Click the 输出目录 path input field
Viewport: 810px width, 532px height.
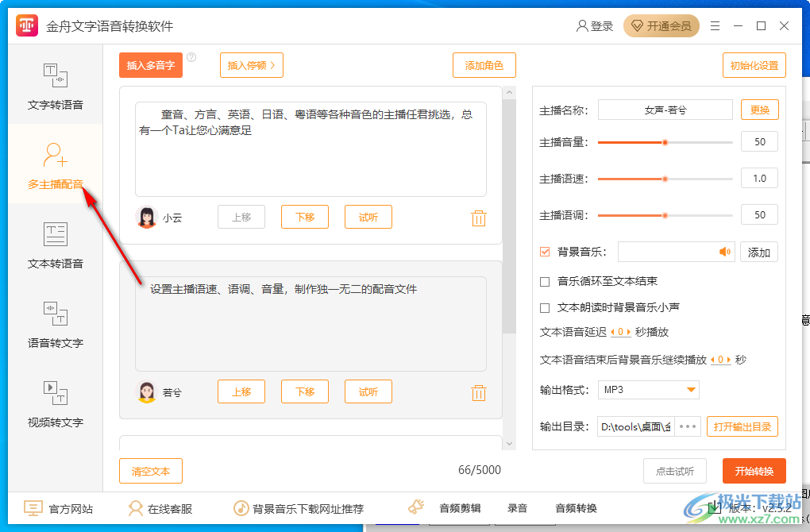coord(637,426)
